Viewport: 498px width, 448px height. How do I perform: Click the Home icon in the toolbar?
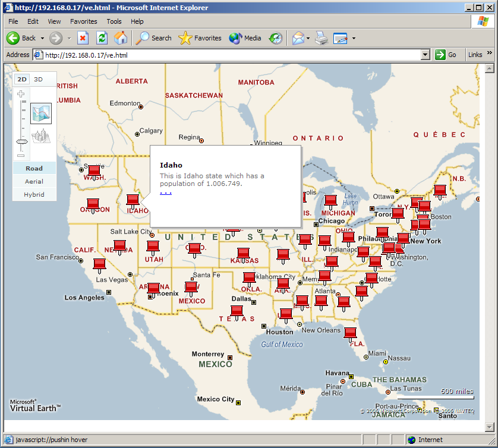[x=121, y=38]
